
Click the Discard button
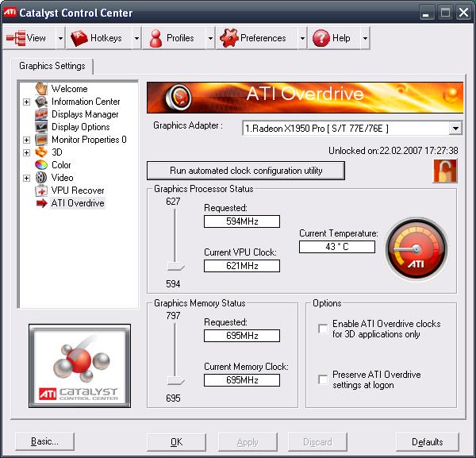pyautogui.click(x=317, y=442)
